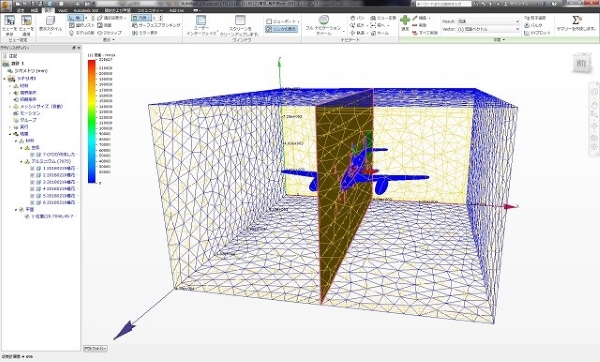Toggle checkbox of the air material part

click(33, 155)
